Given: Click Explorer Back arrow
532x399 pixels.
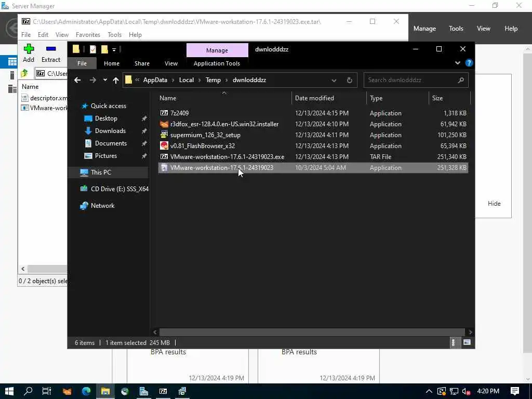Looking at the screenshot, I should click(77, 80).
